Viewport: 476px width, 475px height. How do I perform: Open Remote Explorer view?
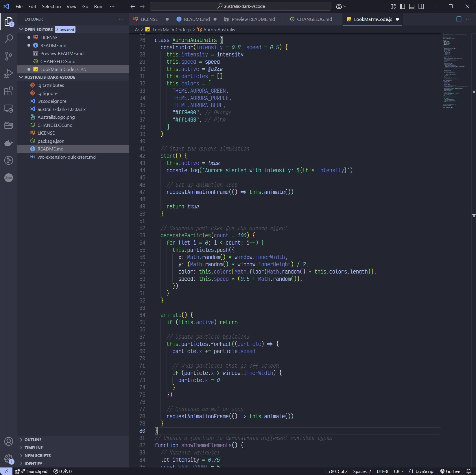(x=9, y=108)
